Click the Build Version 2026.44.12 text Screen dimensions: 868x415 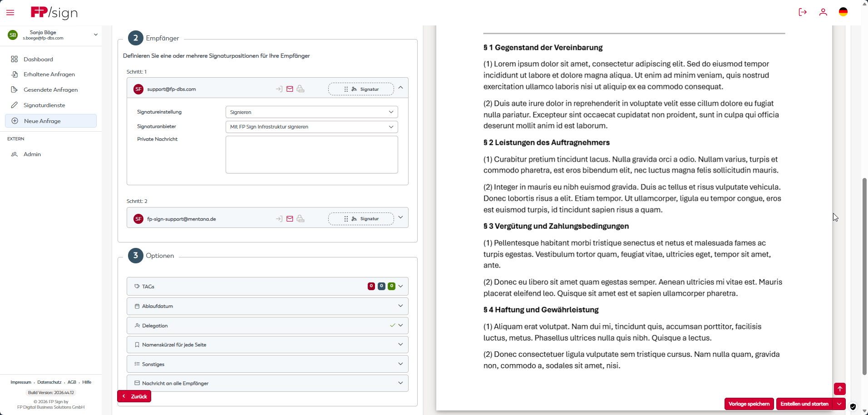click(51, 393)
